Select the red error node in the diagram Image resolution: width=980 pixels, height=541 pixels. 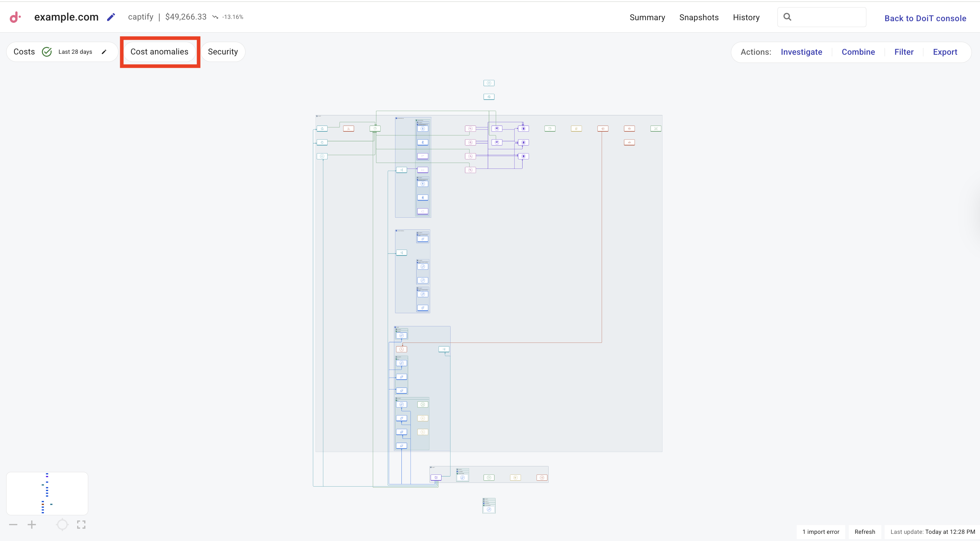click(x=348, y=128)
